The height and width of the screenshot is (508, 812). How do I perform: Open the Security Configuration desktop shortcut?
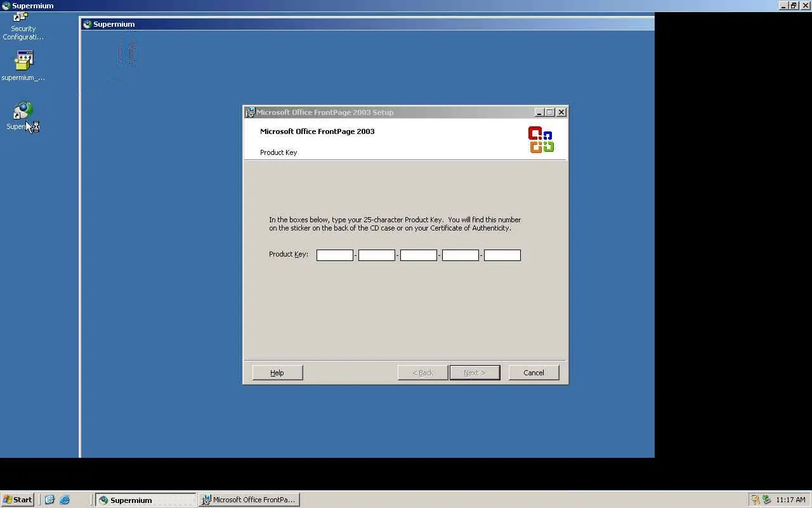(x=23, y=26)
